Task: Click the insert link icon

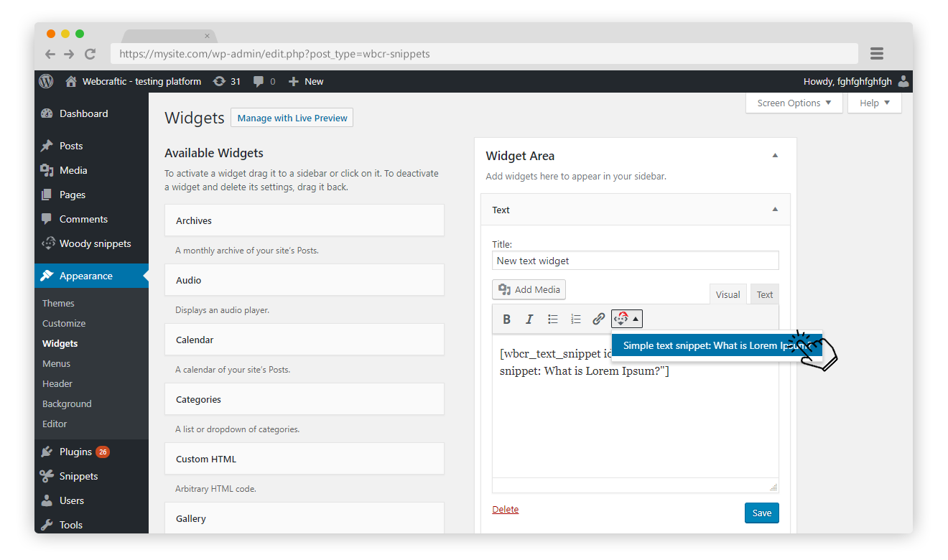Action: tap(598, 319)
